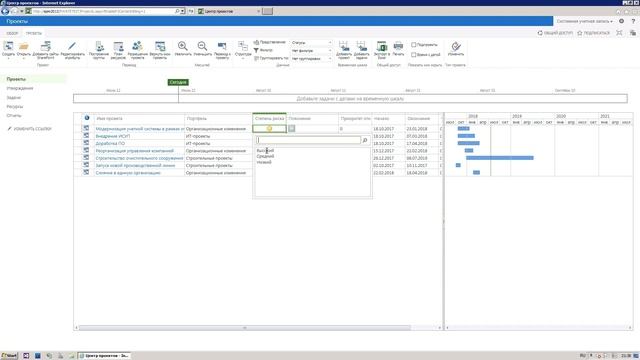Click Add Project to timeline icon

coord(344,49)
